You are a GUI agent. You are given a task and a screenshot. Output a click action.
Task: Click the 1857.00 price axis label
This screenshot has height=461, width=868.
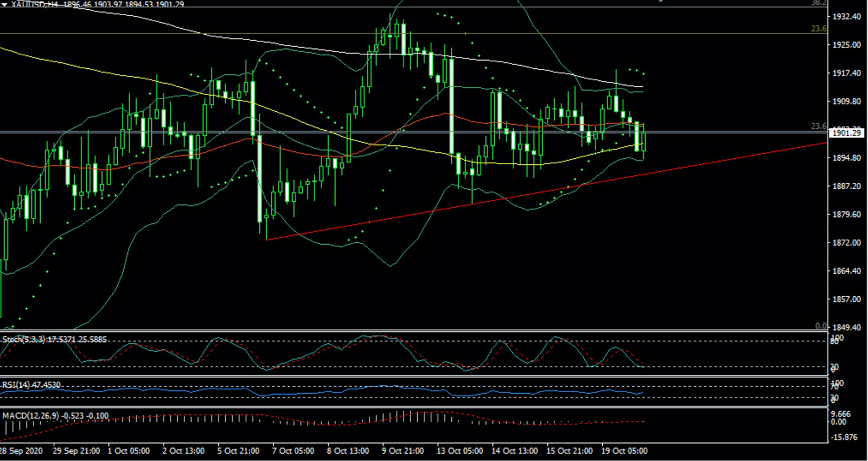846,299
